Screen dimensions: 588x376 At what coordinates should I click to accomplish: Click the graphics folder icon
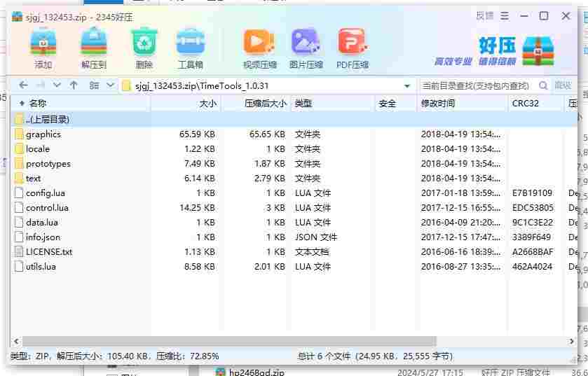(x=19, y=134)
